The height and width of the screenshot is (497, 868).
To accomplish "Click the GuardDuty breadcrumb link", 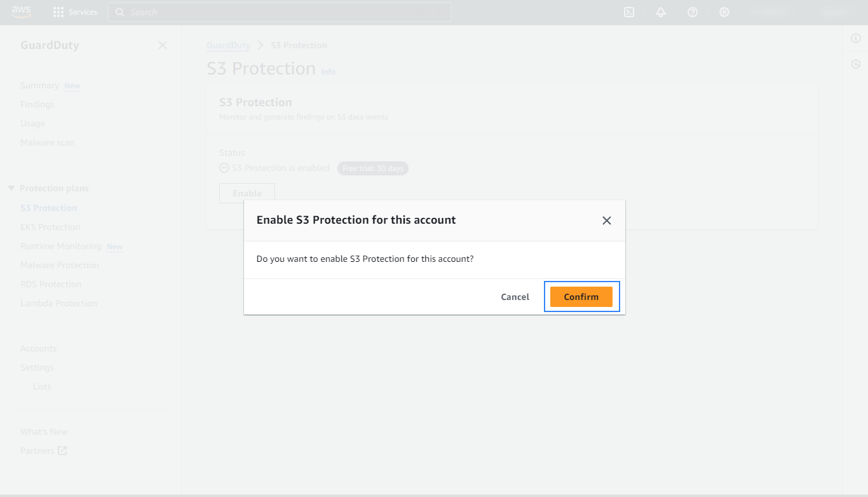I will pyautogui.click(x=228, y=45).
